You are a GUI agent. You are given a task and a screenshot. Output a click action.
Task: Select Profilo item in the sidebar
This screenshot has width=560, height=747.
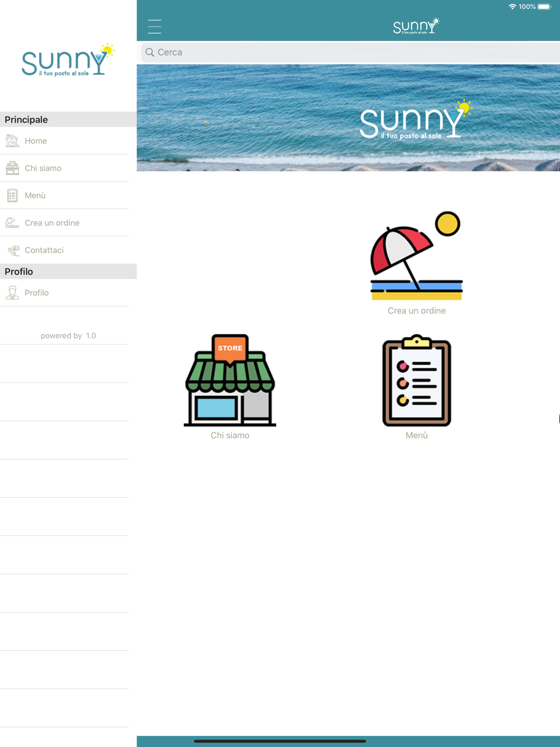point(64,293)
